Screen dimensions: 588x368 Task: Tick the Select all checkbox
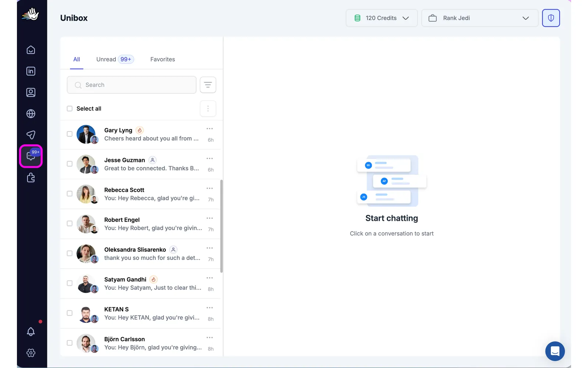pyautogui.click(x=69, y=109)
